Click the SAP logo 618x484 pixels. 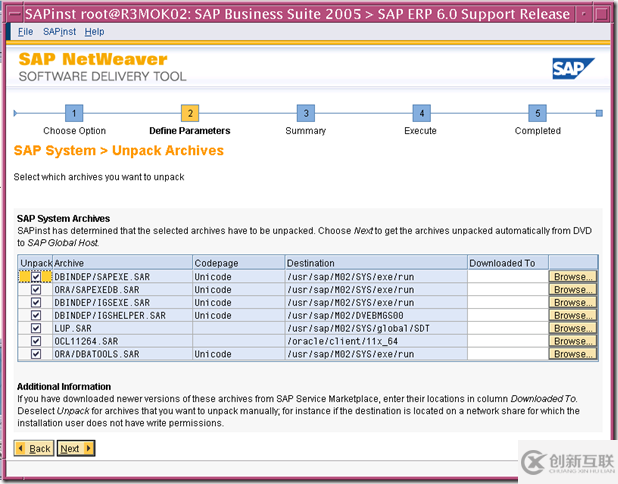573,69
